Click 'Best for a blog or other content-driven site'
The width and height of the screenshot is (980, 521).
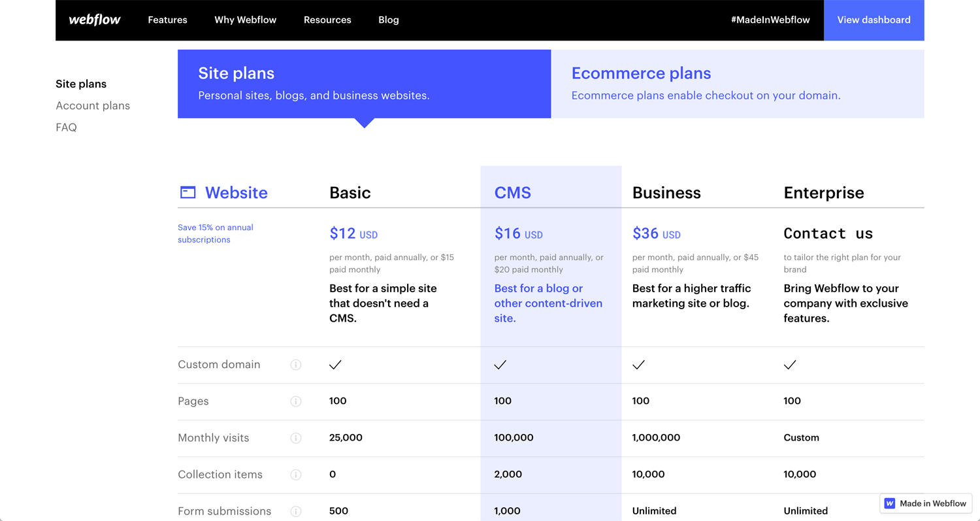click(x=549, y=303)
